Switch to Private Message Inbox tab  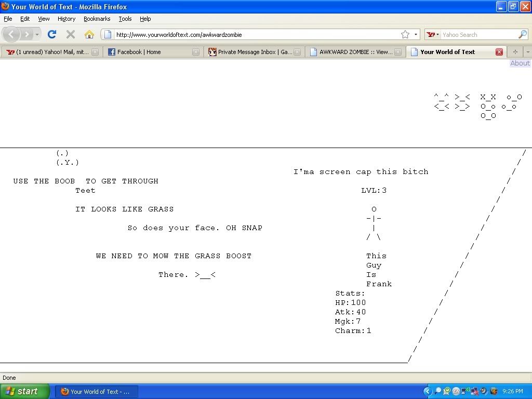pyautogui.click(x=254, y=52)
